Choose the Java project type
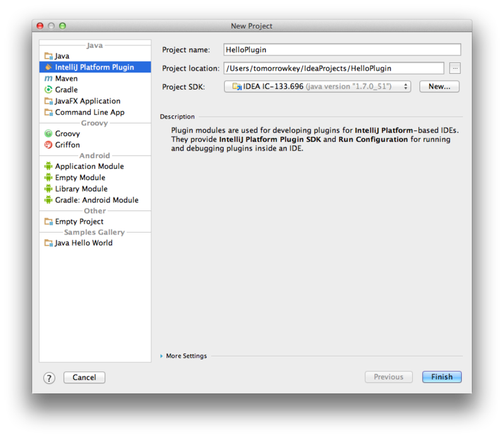 (x=95, y=56)
